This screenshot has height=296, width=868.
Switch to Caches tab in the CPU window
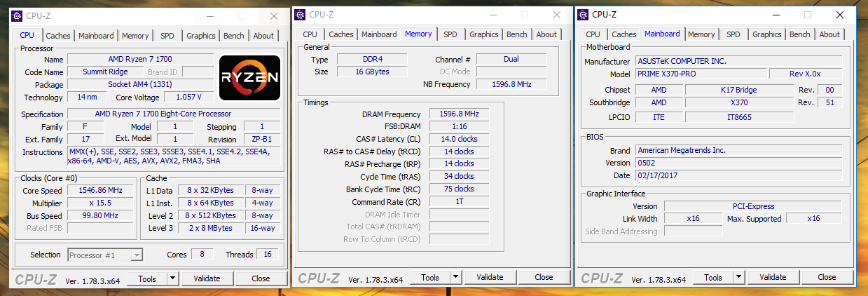click(x=58, y=36)
